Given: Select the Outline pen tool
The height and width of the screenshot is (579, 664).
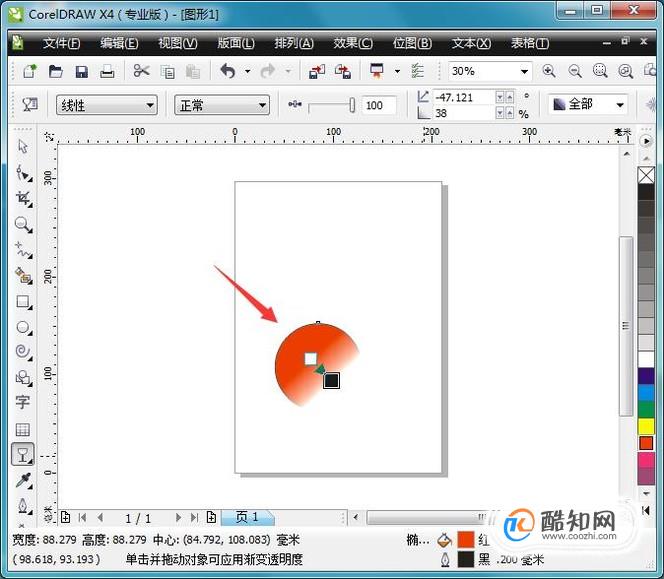Looking at the screenshot, I should 23,506.
